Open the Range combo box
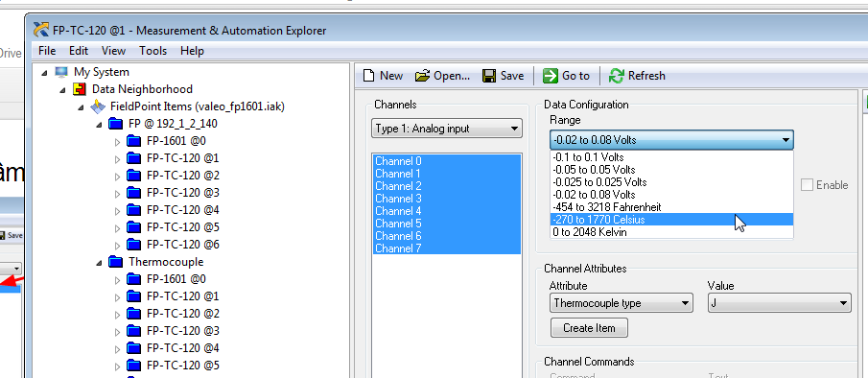868x378 pixels. [x=671, y=140]
